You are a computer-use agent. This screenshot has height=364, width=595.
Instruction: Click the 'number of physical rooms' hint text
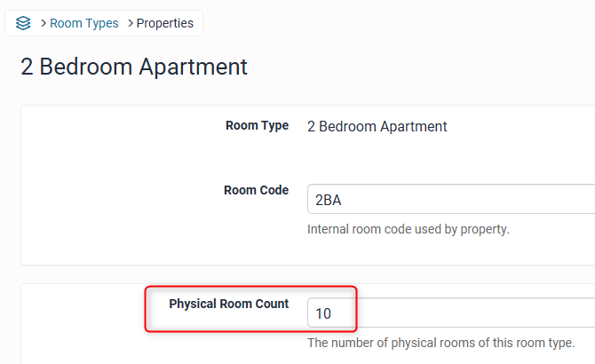[x=440, y=343]
